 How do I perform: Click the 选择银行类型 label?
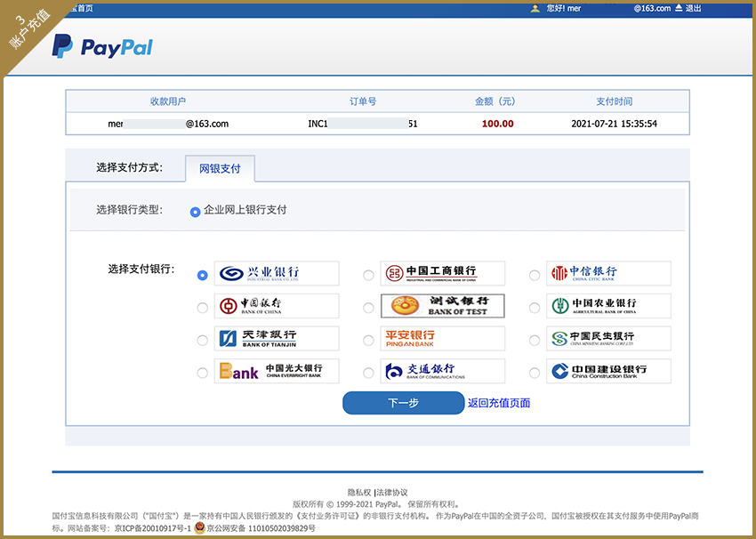[130, 210]
